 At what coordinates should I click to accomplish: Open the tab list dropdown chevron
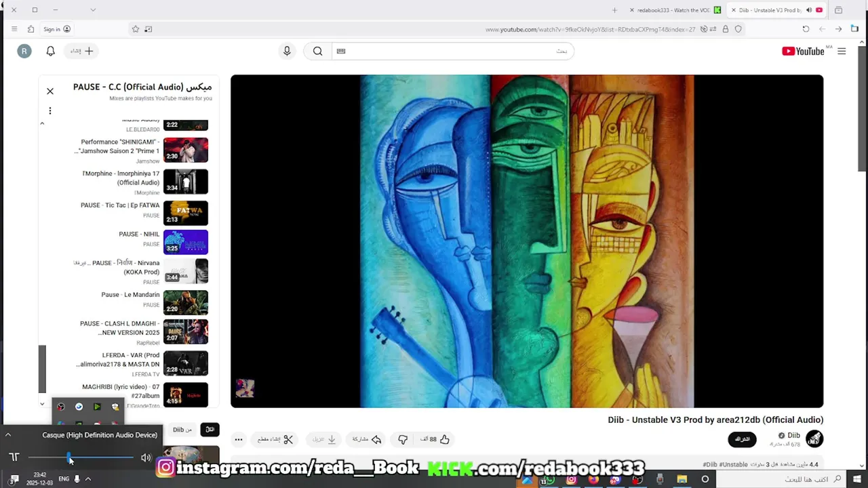tap(93, 10)
